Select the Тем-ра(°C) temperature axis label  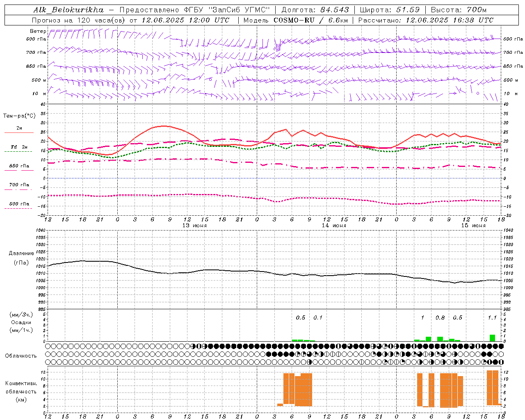point(19,116)
